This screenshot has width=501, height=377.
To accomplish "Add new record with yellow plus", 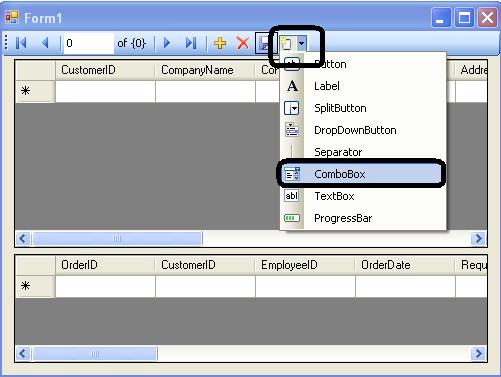I will pos(220,43).
